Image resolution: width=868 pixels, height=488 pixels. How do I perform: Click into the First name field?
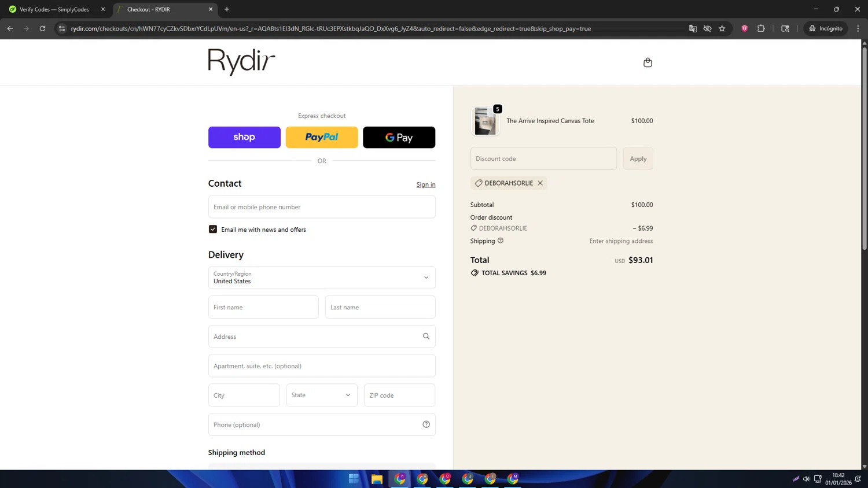[x=263, y=307]
